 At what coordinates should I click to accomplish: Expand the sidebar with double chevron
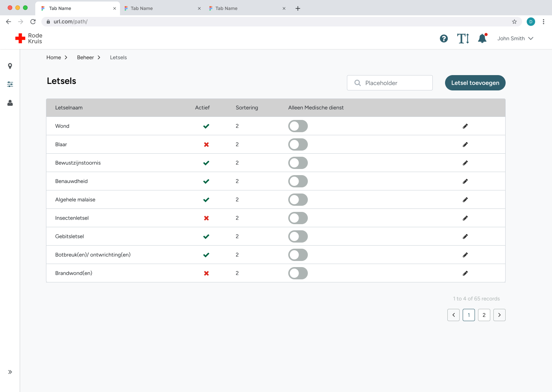[10, 372]
